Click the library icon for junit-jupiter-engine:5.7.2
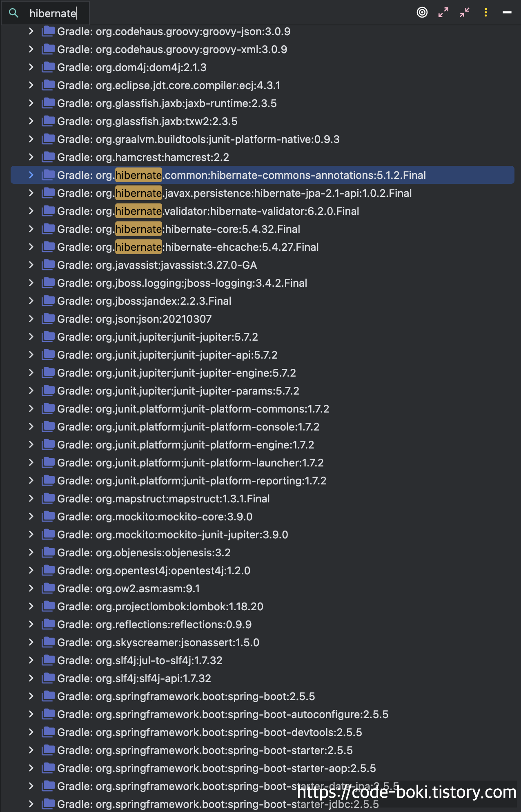This screenshot has width=521, height=812. [48, 373]
